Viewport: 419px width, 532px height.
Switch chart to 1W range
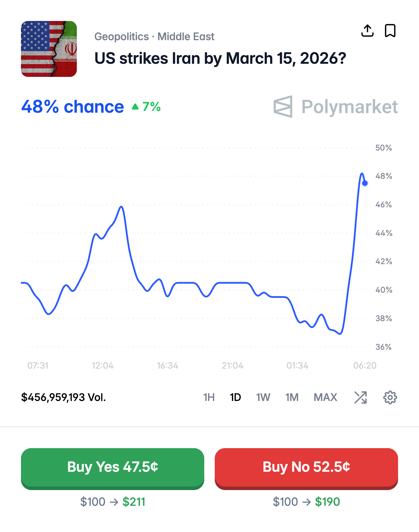263,397
